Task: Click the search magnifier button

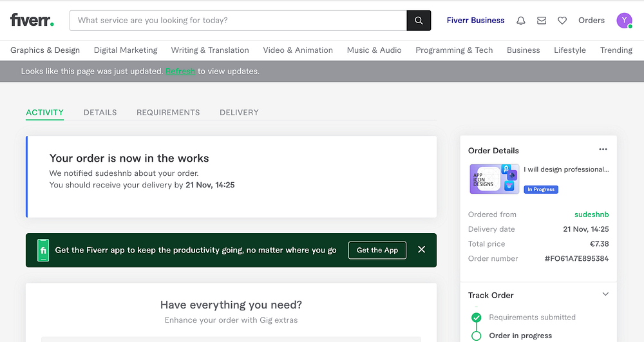Action: (x=419, y=21)
